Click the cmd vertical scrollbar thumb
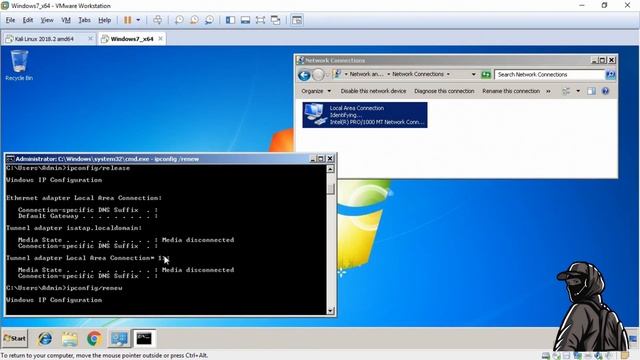 (330, 189)
